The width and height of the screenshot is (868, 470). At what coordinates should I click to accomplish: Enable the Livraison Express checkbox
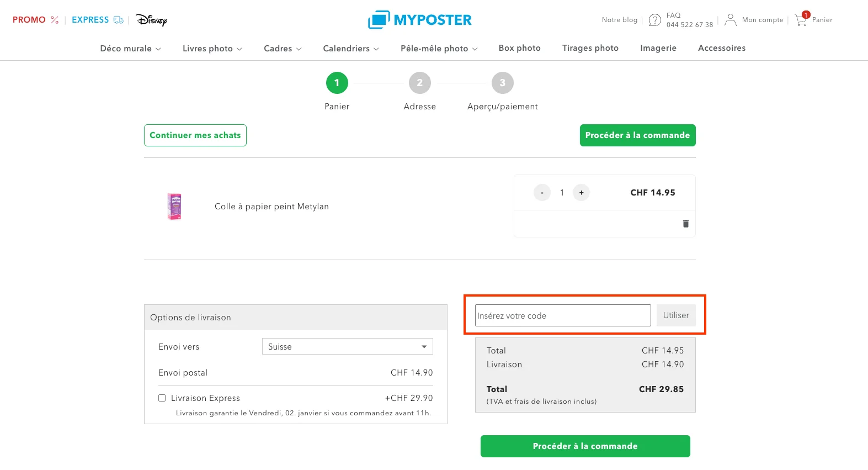point(162,398)
